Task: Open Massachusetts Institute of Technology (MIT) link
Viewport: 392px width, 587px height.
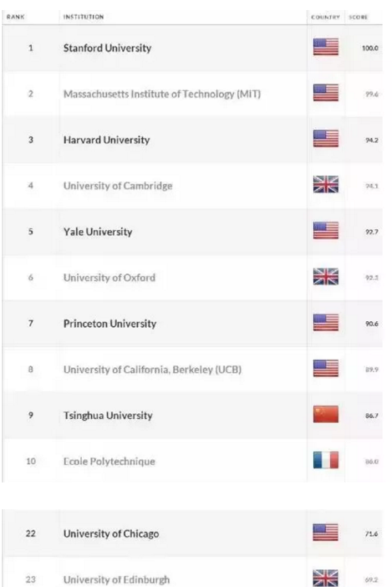Action: (x=162, y=94)
